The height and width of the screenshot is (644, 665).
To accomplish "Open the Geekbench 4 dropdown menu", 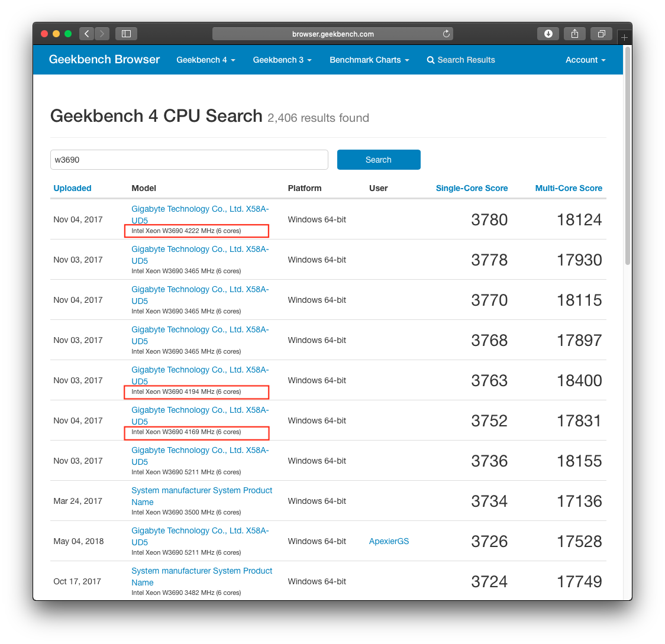I will point(206,60).
